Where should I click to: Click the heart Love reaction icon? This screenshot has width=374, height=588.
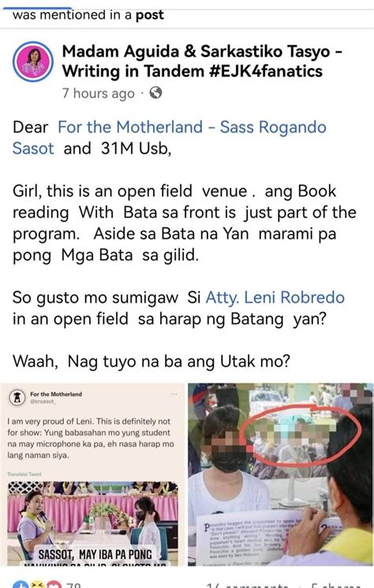click(52, 585)
